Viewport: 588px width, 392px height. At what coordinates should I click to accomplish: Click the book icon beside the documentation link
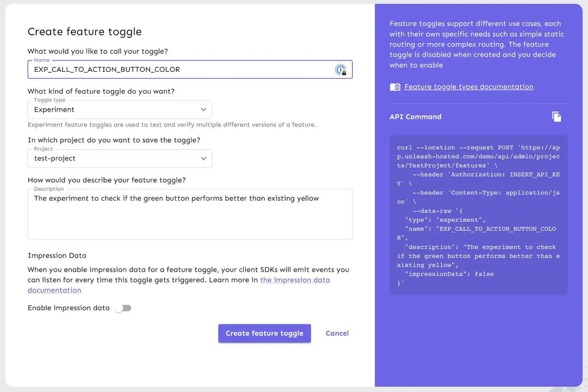(x=395, y=87)
